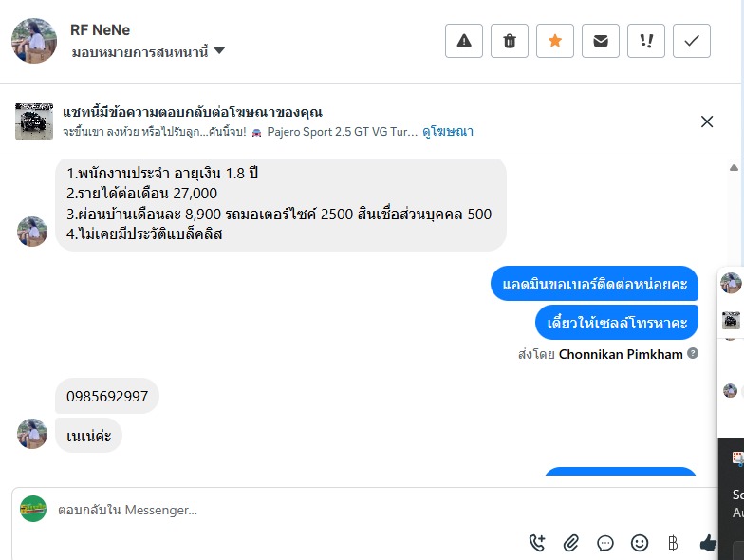This screenshot has height=560, width=744.
Task: Click the info icon beside Chonnikan Pimkham
Action: pos(693,354)
